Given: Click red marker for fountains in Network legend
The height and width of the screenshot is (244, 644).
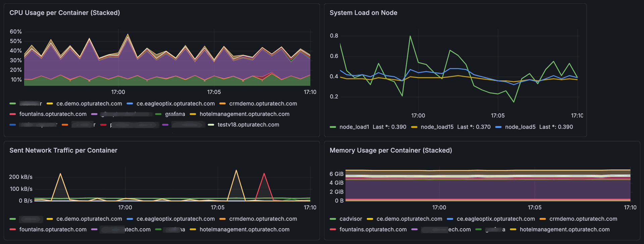Looking at the screenshot, I should [x=13, y=230].
